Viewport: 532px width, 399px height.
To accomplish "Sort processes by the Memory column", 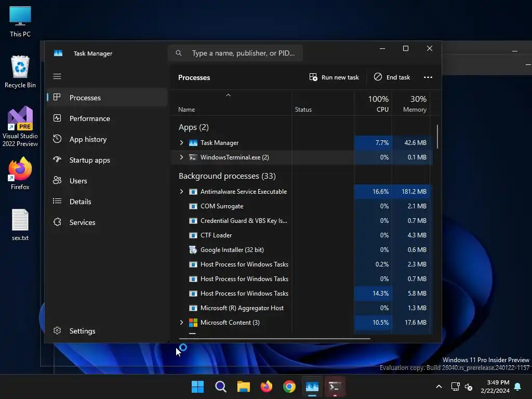I will click(411, 103).
